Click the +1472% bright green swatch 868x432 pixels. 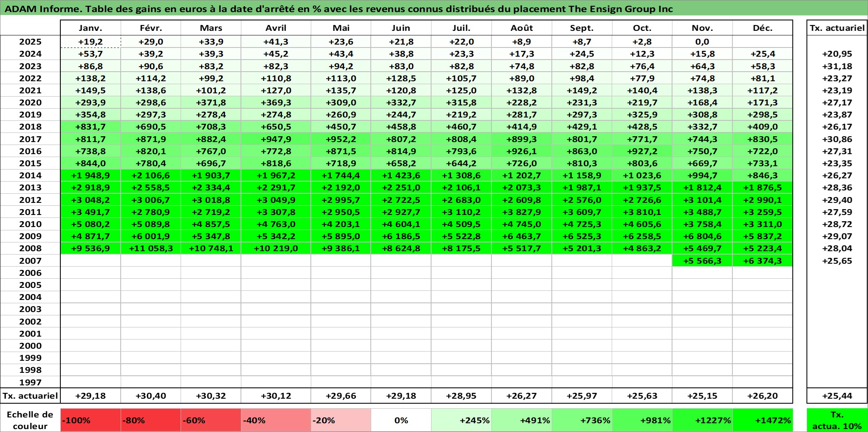(762, 420)
